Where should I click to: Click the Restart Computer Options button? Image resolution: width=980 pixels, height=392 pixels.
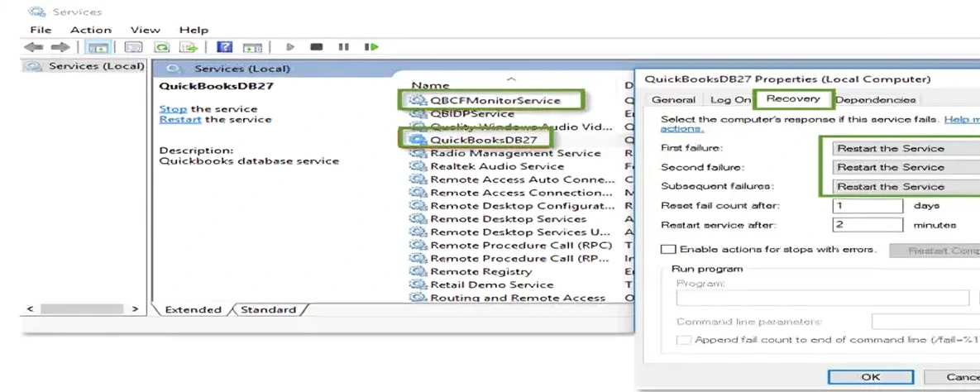pos(935,250)
